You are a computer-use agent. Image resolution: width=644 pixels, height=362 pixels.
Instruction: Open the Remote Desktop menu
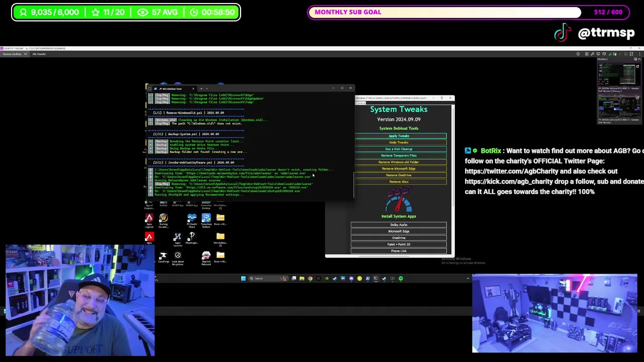tap(14, 54)
